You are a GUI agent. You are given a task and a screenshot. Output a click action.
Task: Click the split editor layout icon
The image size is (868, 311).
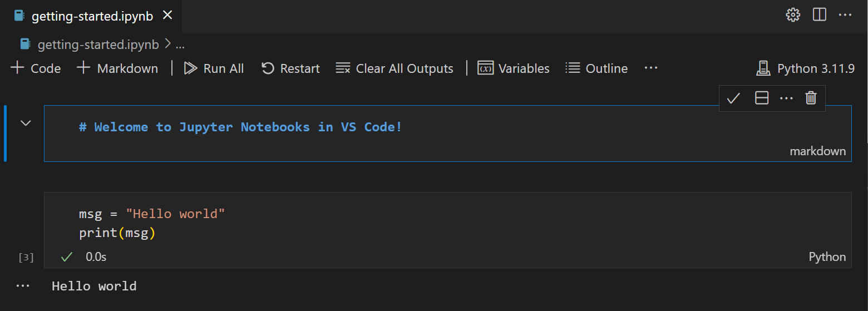[x=819, y=15]
